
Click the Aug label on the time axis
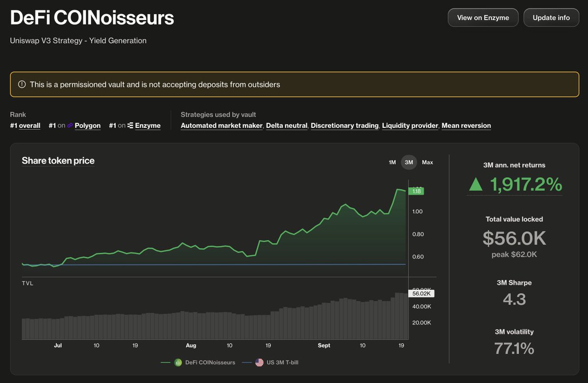click(191, 345)
